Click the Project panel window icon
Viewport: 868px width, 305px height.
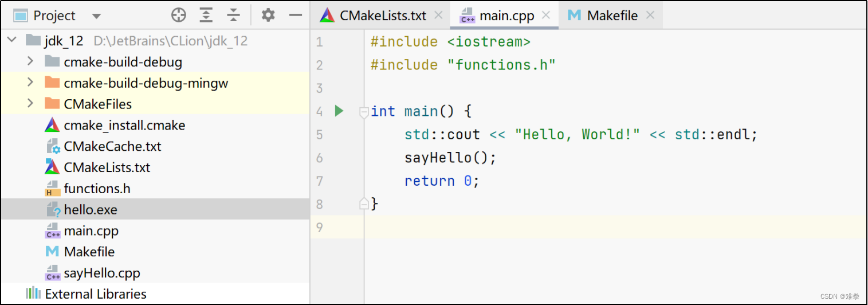(x=21, y=15)
